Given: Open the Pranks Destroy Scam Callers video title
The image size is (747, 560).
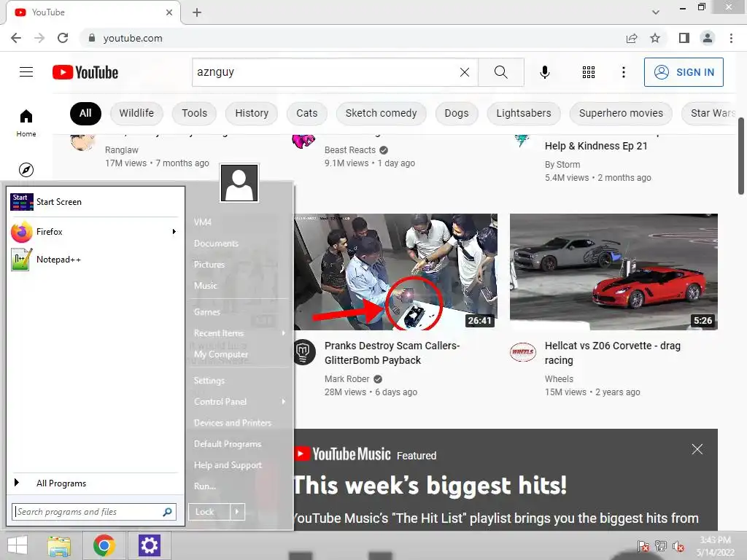Looking at the screenshot, I should (x=392, y=353).
